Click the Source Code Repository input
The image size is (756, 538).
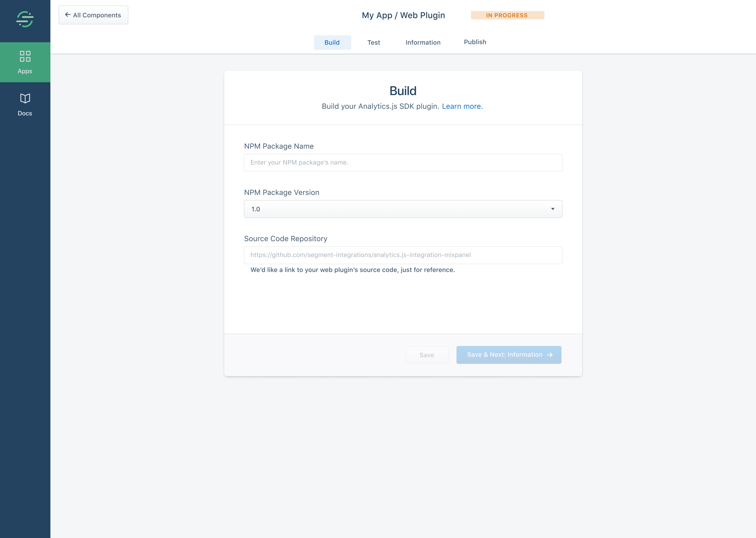coord(402,255)
